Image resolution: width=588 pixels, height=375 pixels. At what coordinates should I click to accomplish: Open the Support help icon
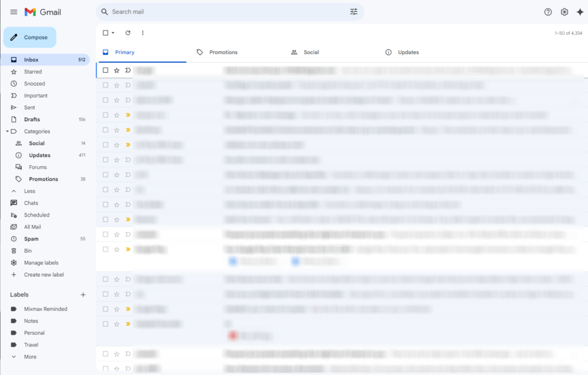[x=548, y=12]
